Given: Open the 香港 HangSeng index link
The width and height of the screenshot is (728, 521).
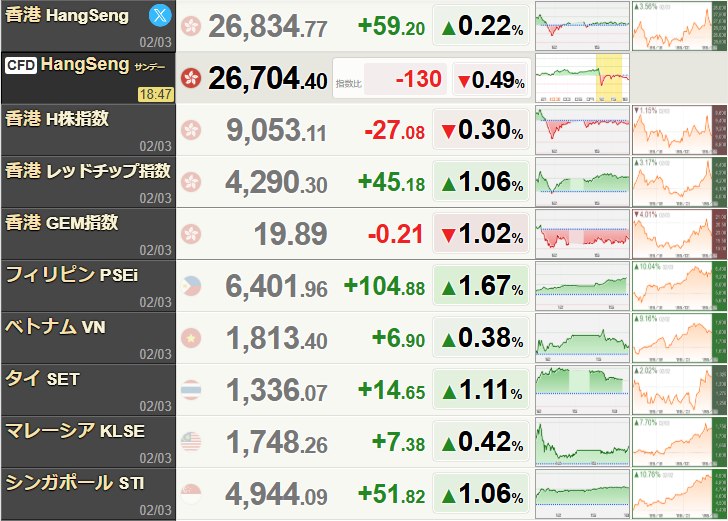Looking at the screenshot, I should pos(67,15).
